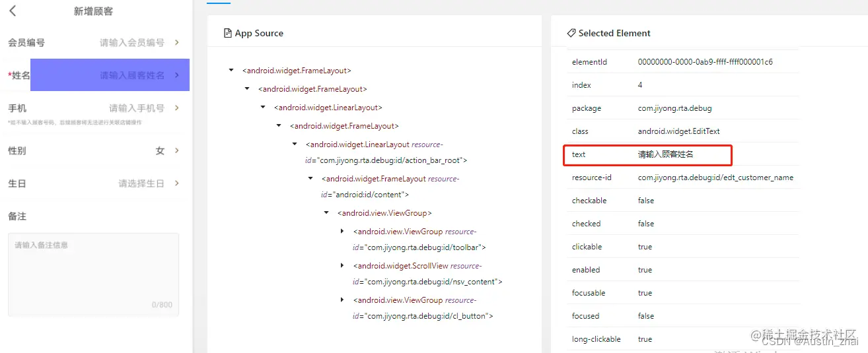Click the 请输入手机号 input field
Viewport: 868px width, 353px height.
pos(137,108)
